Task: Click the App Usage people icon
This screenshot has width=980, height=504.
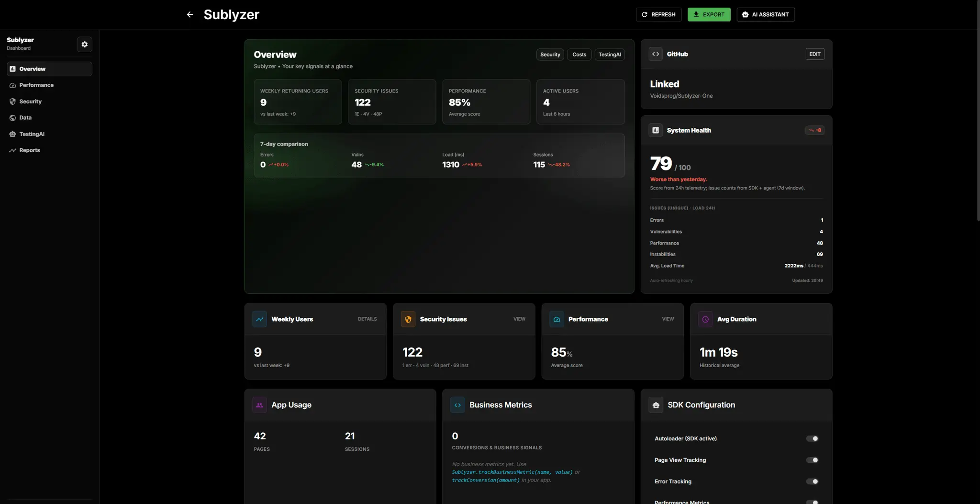Action: (x=259, y=405)
